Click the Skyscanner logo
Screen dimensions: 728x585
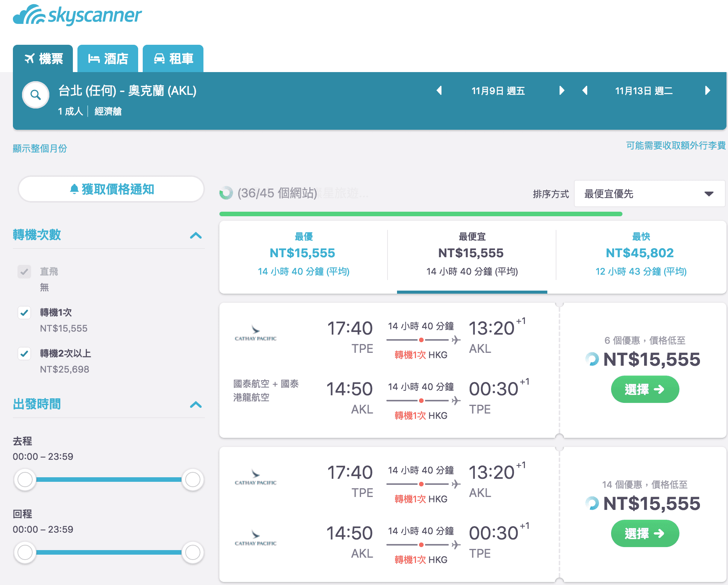pos(77,15)
